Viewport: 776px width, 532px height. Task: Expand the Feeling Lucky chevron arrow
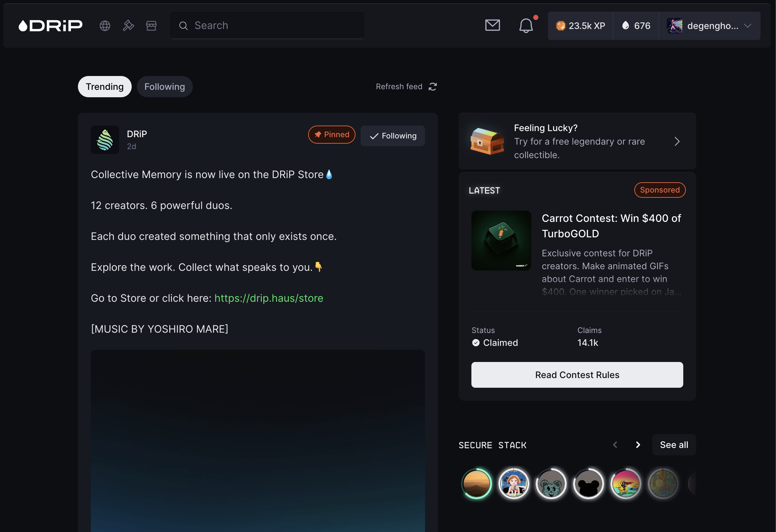[677, 141]
